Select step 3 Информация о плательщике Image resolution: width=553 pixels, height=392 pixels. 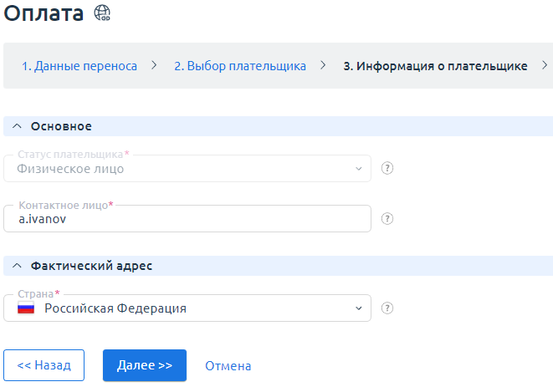point(435,66)
